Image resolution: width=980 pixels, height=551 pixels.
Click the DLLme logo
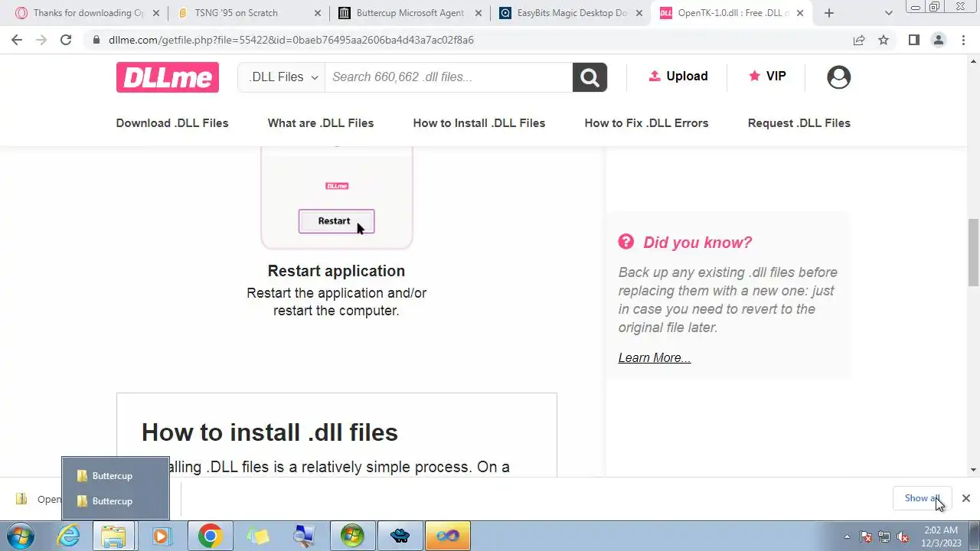(168, 77)
